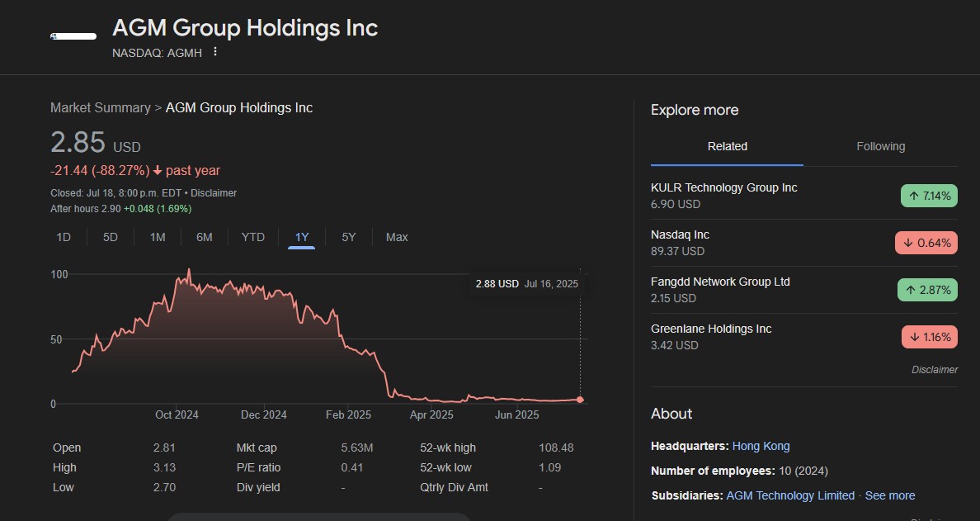The width and height of the screenshot is (980, 521).
Task: Click the Number of employees text
Action: click(739, 471)
